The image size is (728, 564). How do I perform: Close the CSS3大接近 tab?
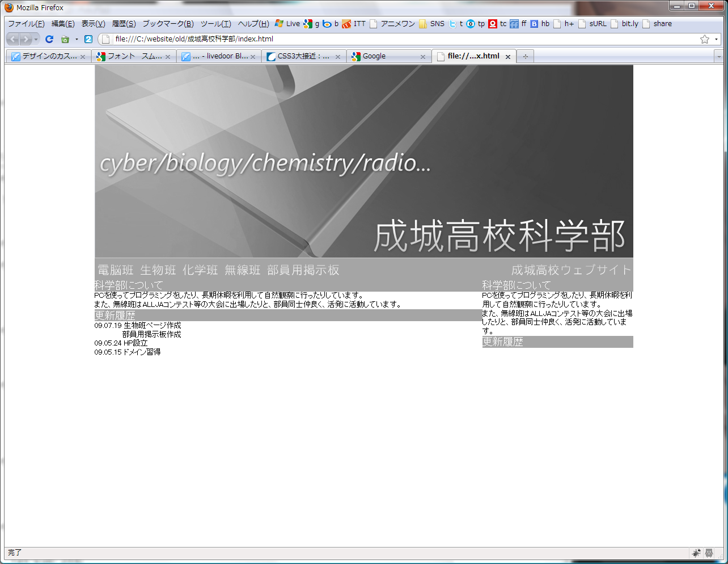pyautogui.click(x=338, y=57)
